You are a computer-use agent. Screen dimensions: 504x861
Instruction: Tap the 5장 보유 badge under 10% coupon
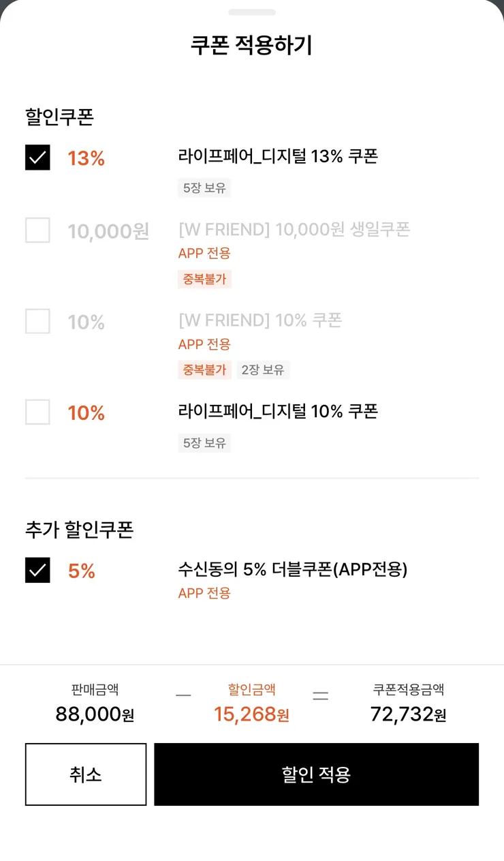tap(204, 443)
